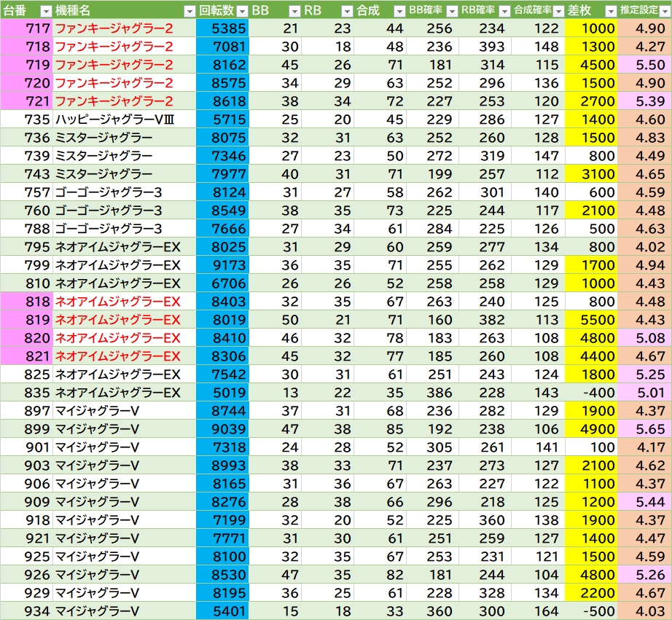Screen dimensions: 672x620
Task: Open the 台番 column filter dropdown
Action: point(45,11)
